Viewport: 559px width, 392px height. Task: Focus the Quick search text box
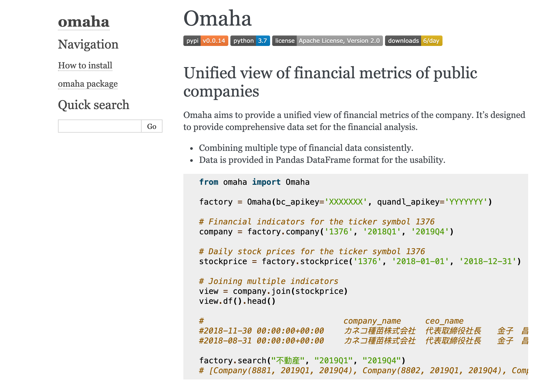[x=100, y=126]
